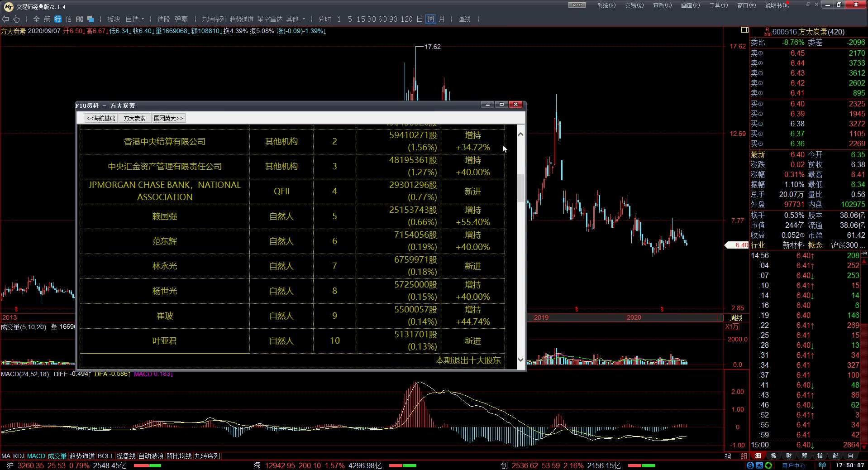Open the 其他 dropdown arrow
The width and height of the screenshot is (868, 470).
tap(304, 19)
